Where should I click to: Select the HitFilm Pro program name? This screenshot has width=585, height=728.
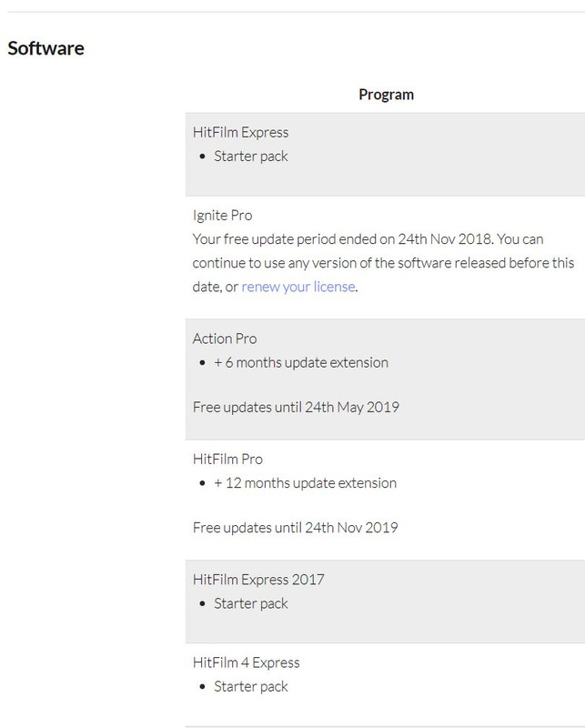[227, 460]
